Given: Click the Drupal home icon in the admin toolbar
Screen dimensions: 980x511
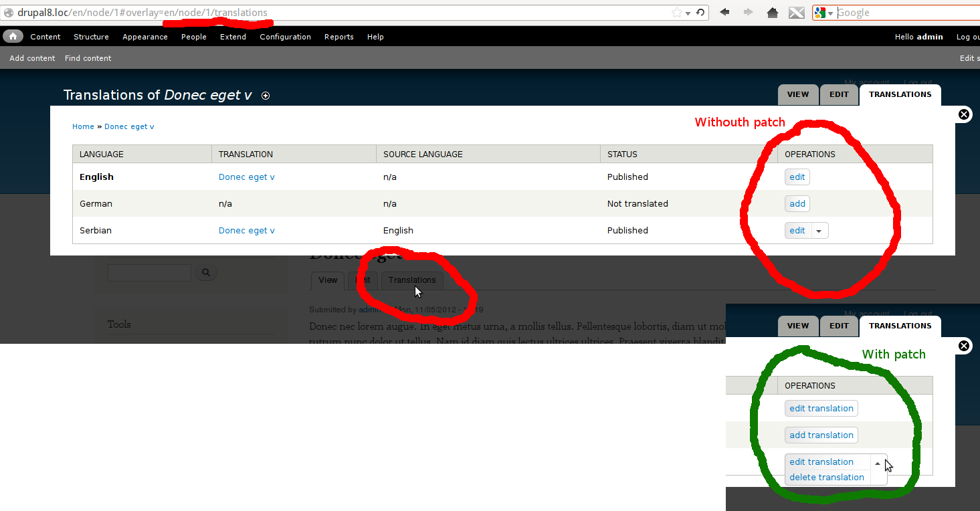Looking at the screenshot, I should [x=13, y=36].
